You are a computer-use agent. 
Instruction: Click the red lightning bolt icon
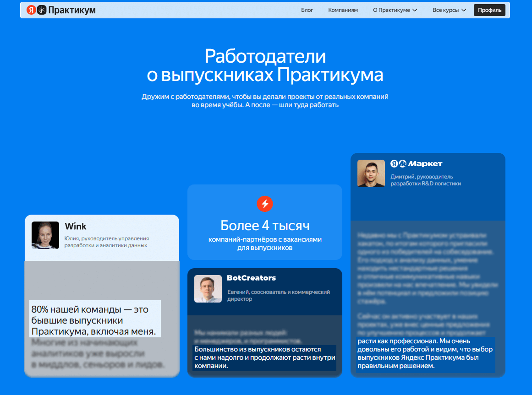(265, 204)
